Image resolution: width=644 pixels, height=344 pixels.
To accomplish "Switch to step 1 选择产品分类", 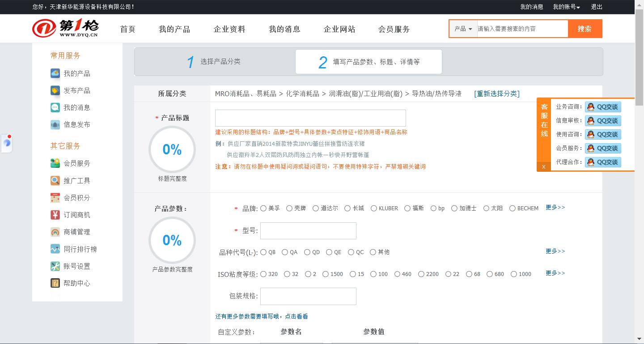I will click(x=215, y=62).
